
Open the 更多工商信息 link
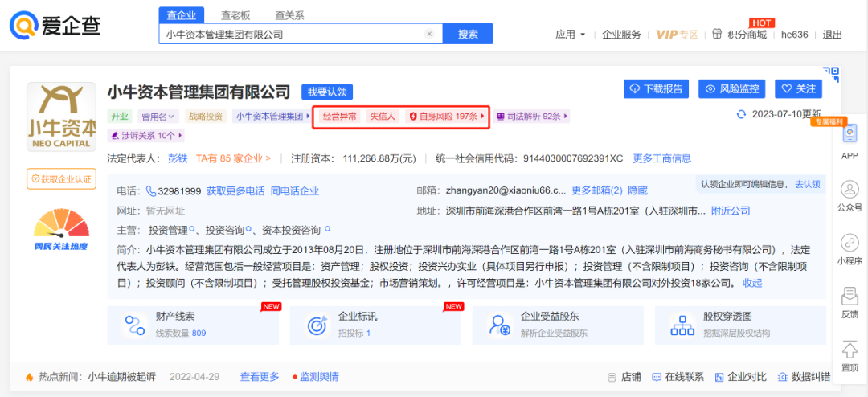[661, 158]
